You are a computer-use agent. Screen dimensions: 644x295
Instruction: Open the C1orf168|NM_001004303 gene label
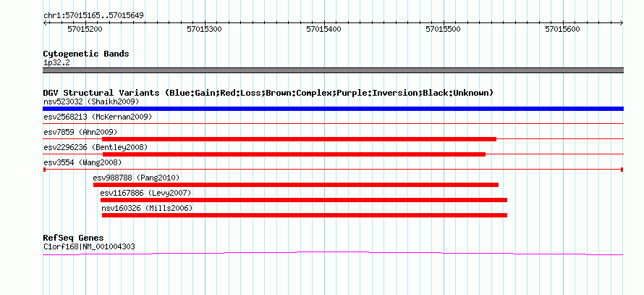[89, 247]
